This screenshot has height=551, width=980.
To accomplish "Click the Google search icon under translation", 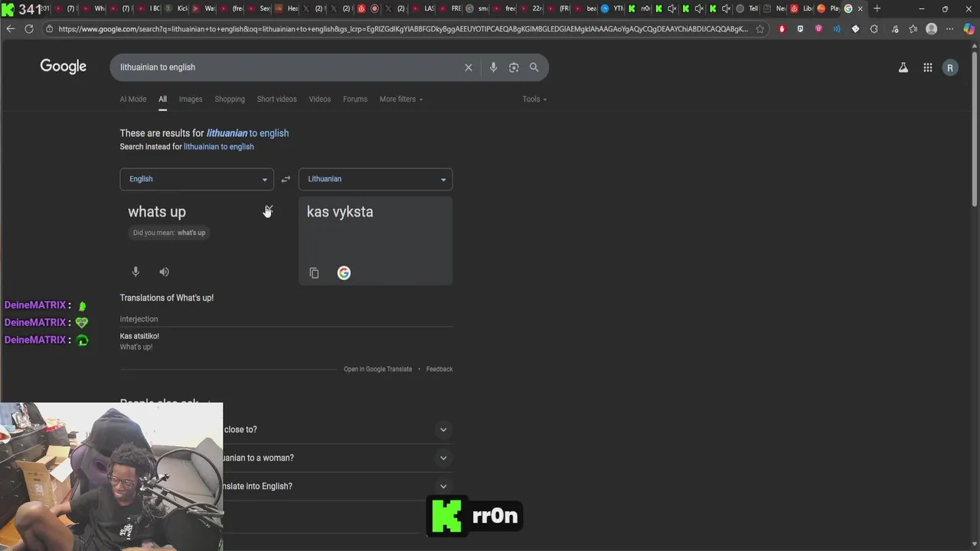I will [344, 273].
